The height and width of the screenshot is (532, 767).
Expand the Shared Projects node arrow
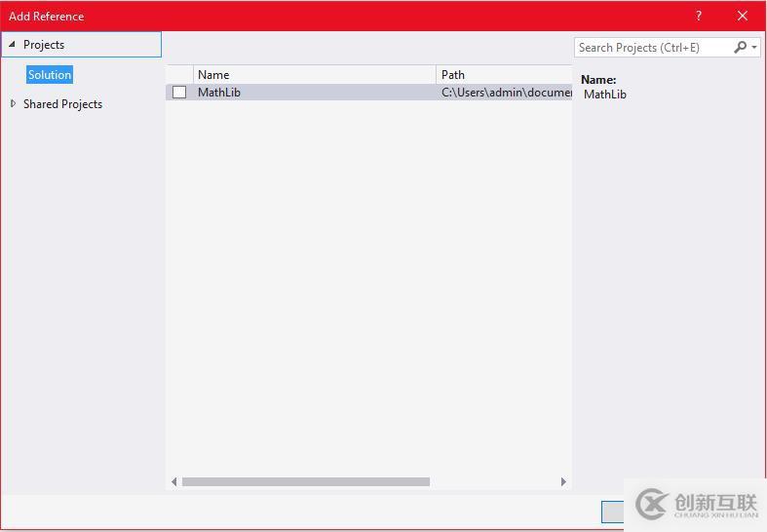point(14,103)
